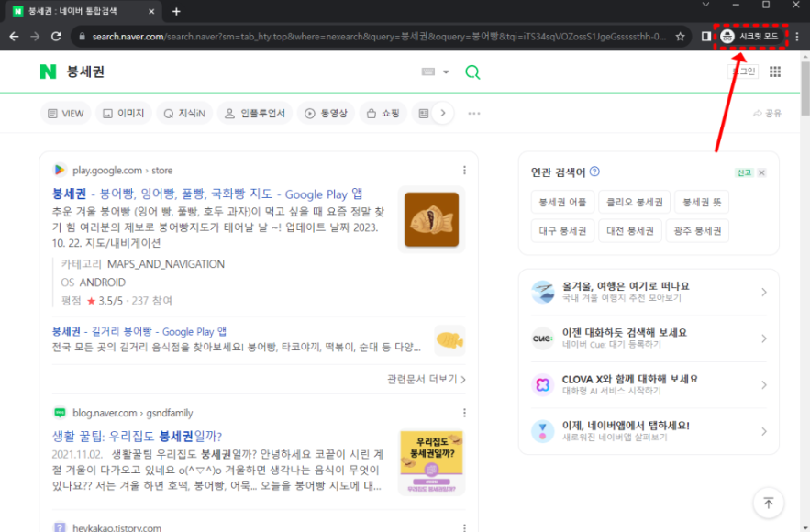Click the 시크릿 모드 incognito indicator
The width and height of the screenshot is (810, 532).
click(x=750, y=36)
